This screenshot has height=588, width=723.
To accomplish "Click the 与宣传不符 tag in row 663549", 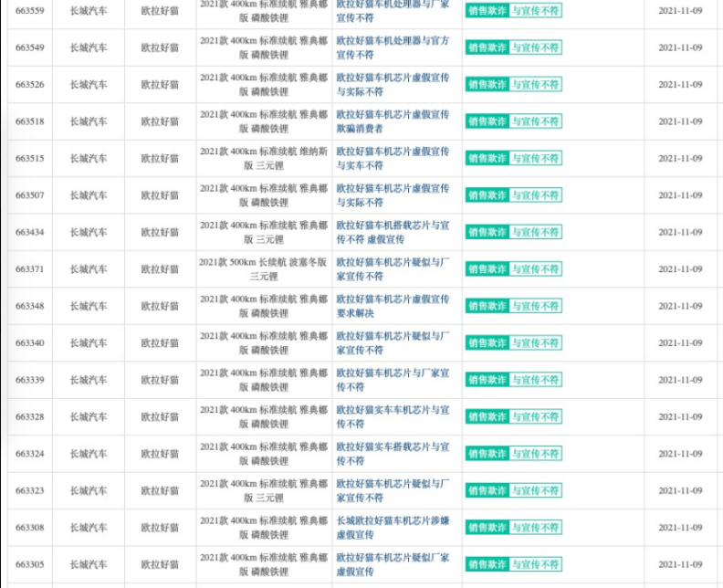I will [x=535, y=47].
